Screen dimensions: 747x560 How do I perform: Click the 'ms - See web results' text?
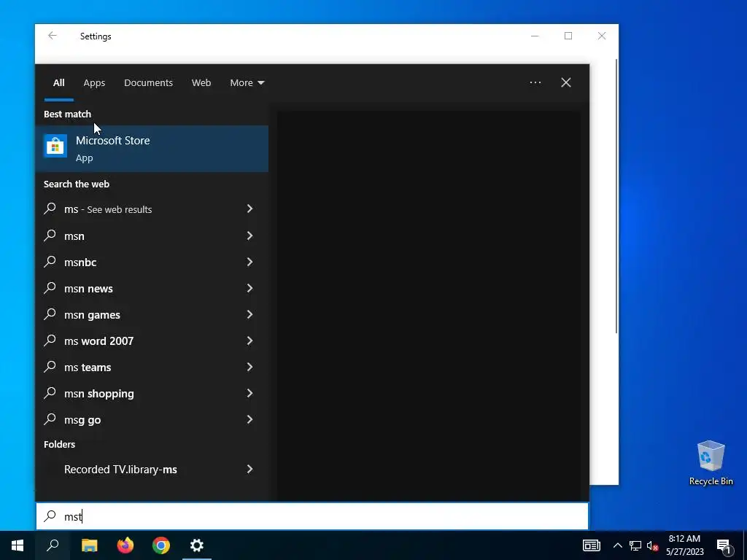coord(108,209)
